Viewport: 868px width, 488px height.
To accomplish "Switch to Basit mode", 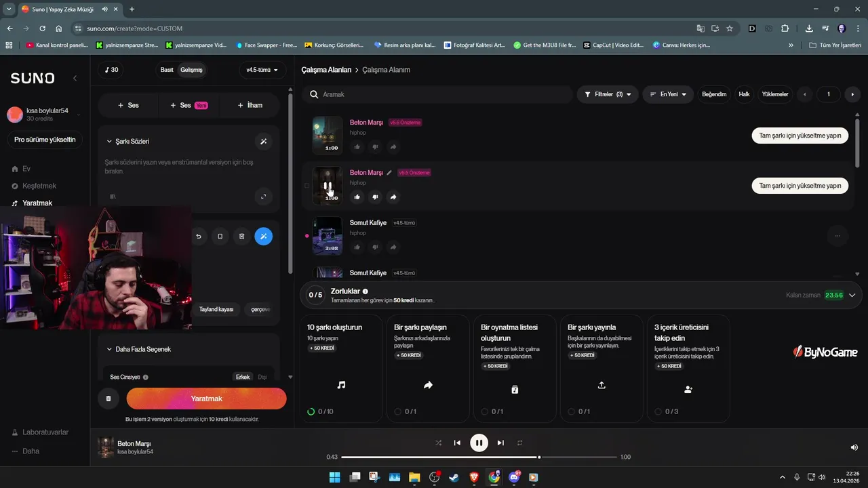I will pos(167,70).
